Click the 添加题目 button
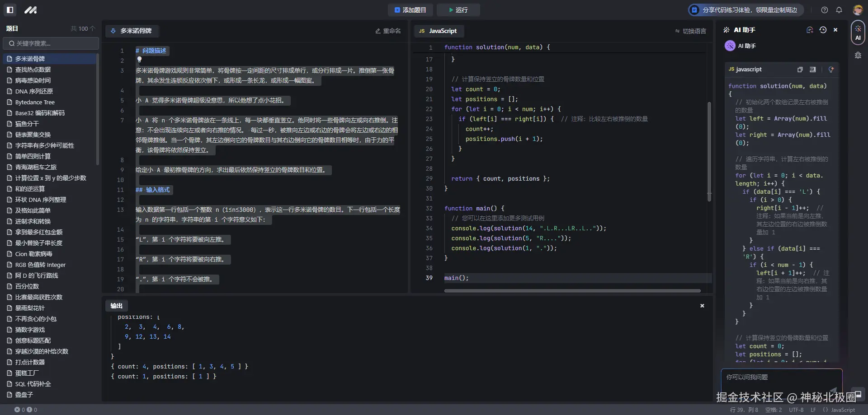868x415 pixels. tap(410, 10)
